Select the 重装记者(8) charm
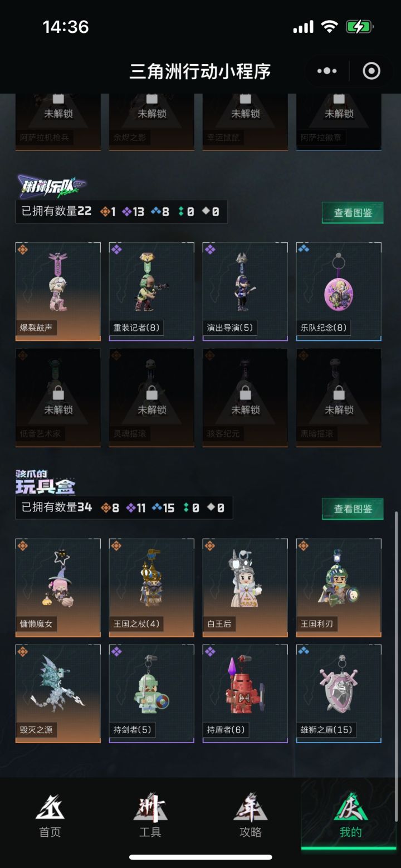 pyautogui.click(x=151, y=291)
